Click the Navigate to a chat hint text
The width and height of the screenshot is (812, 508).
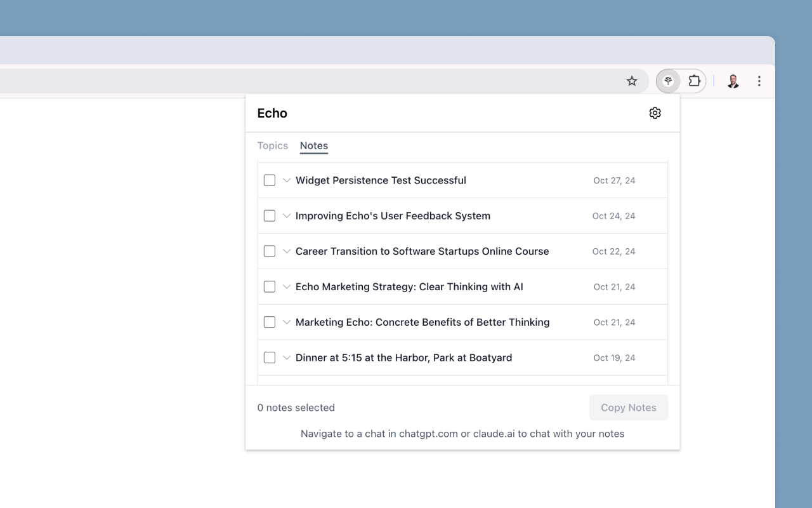tap(462, 434)
